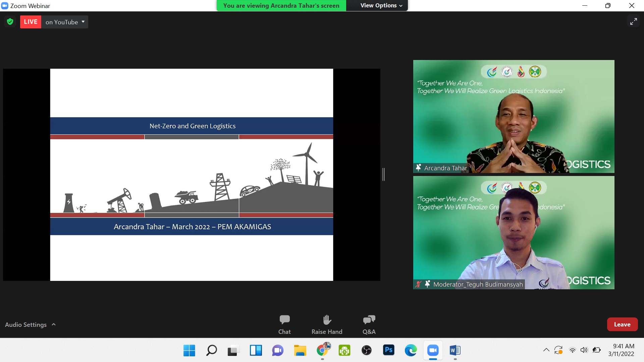Open the Zoom app from the taskbar
Screen dimensions: 644x362
pyautogui.click(x=433, y=350)
